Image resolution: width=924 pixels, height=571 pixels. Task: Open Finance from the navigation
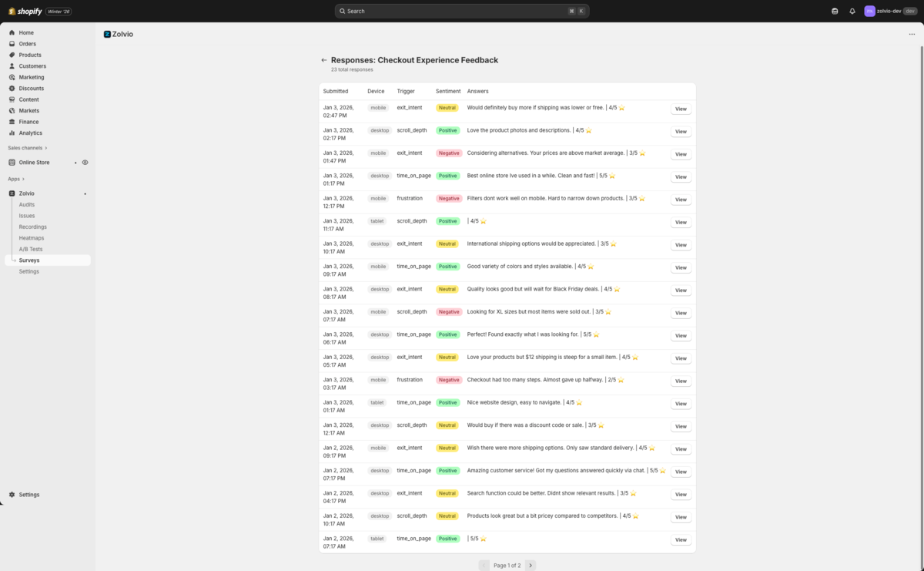pos(28,121)
